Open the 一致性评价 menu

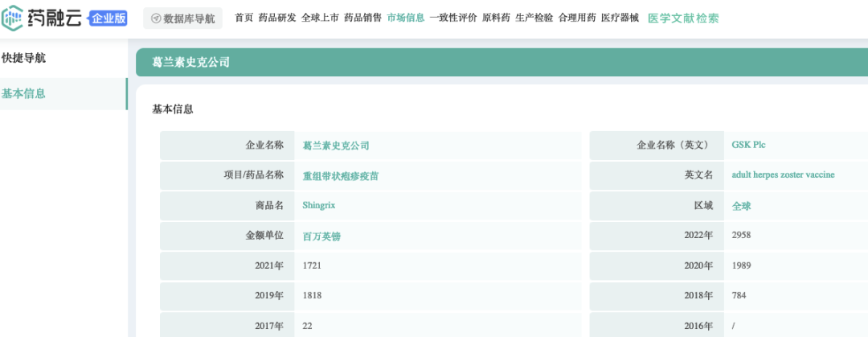point(452,18)
